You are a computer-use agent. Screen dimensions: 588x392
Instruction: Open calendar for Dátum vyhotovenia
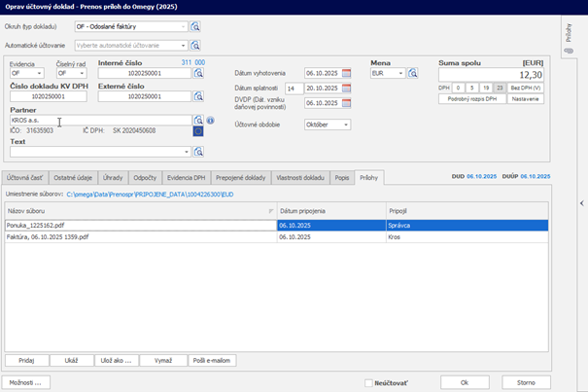[345, 73]
